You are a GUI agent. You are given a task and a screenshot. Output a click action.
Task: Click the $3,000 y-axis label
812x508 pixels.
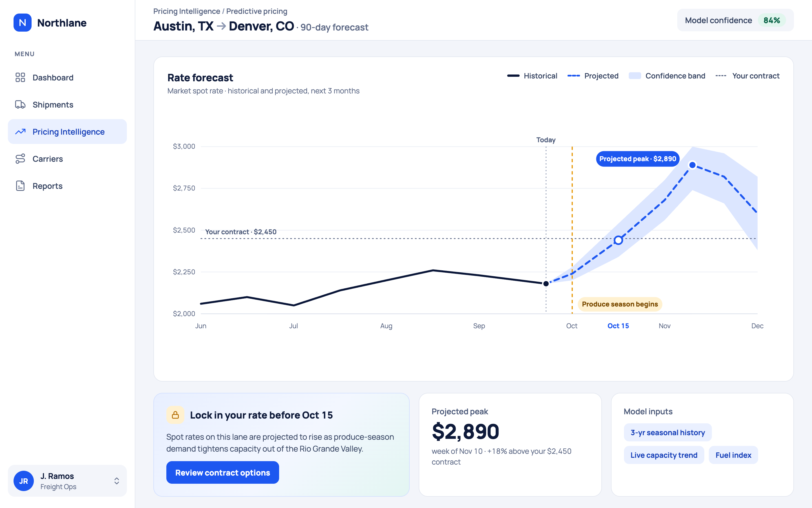pos(184,146)
